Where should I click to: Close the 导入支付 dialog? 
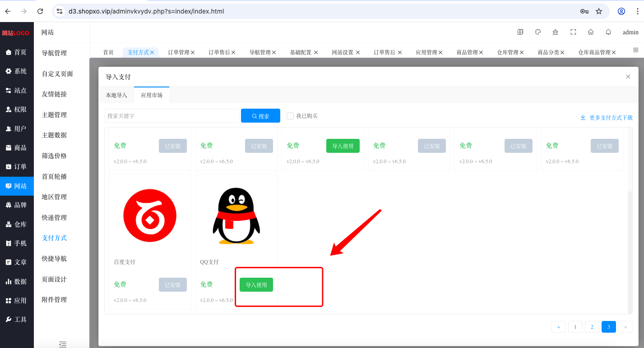pos(628,77)
